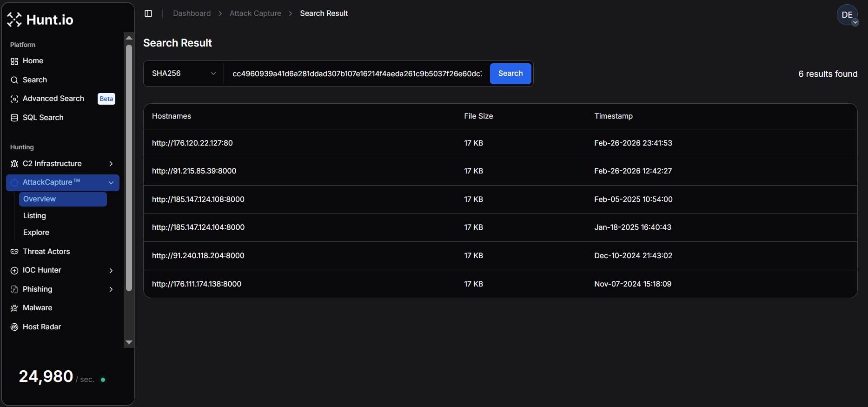Click timestamp Feb-26-2026 12:42:27
The width and height of the screenshot is (868, 407).
pyautogui.click(x=633, y=171)
